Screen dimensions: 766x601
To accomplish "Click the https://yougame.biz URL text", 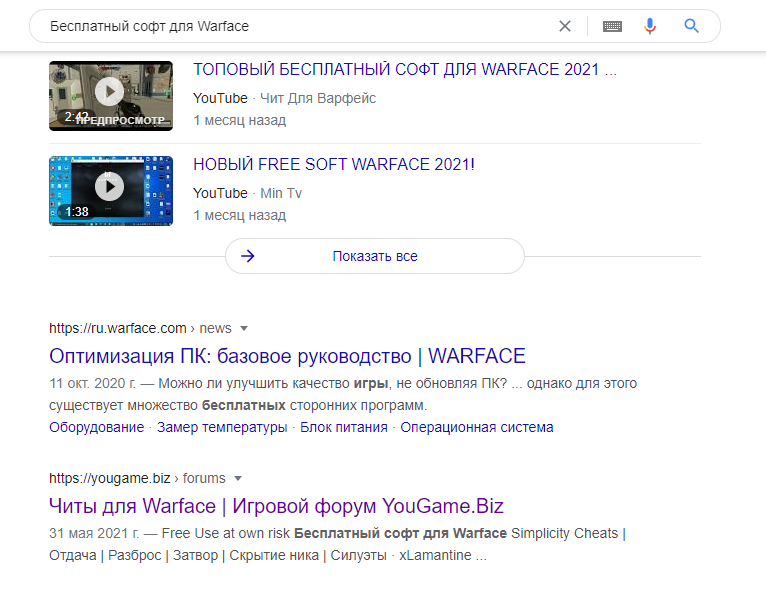I will 109,478.
